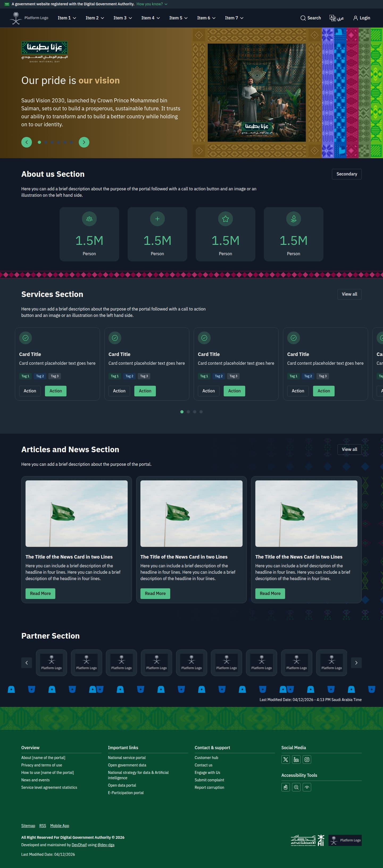Viewport: 383px width, 868px height.
Task: Open the RSS footer link
Action: [x=43, y=825]
